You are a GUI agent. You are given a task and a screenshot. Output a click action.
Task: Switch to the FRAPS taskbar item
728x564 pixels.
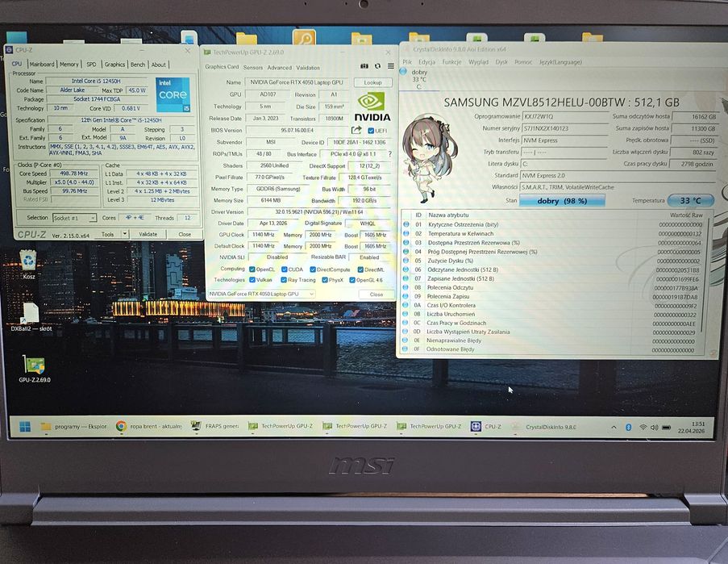point(215,426)
